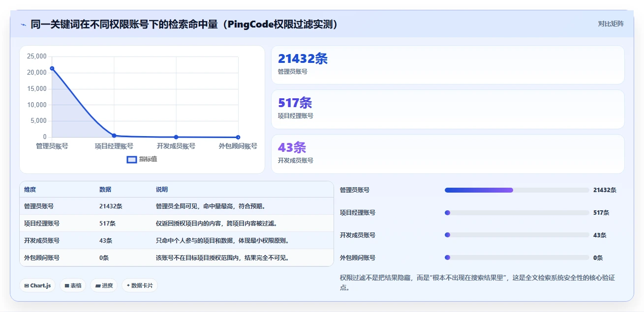Image resolution: width=644 pixels, height=312 pixels.
Task: Click the 0条 value beside progress bar
Action: (x=598, y=258)
